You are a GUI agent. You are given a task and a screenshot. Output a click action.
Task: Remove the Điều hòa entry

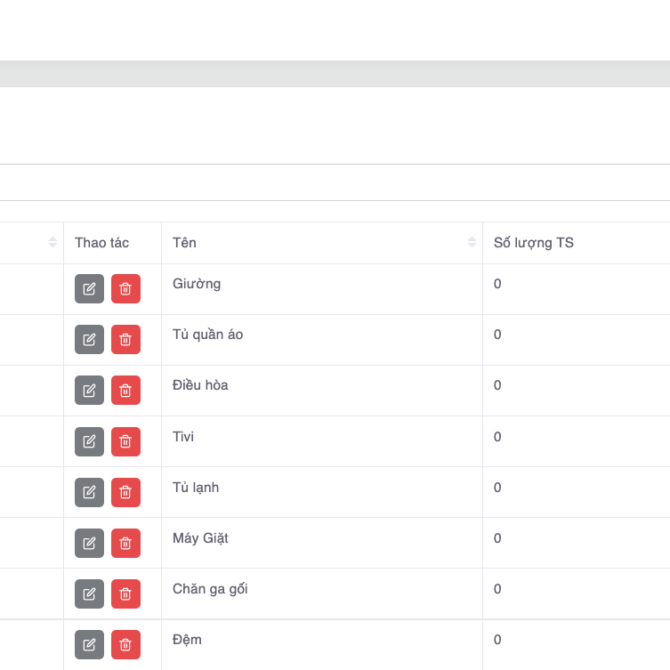(x=125, y=391)
